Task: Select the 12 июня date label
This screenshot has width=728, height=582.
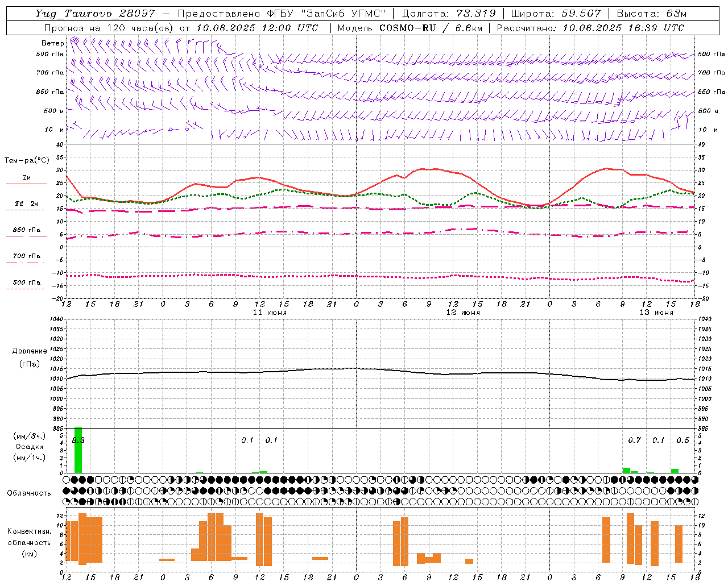Action: click(x=463, y=313)
